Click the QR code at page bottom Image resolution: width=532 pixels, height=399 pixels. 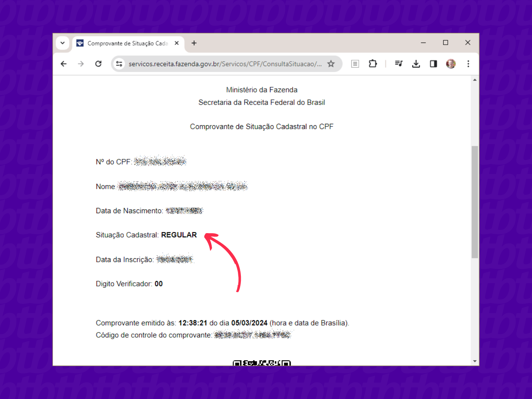coord(262,362)
